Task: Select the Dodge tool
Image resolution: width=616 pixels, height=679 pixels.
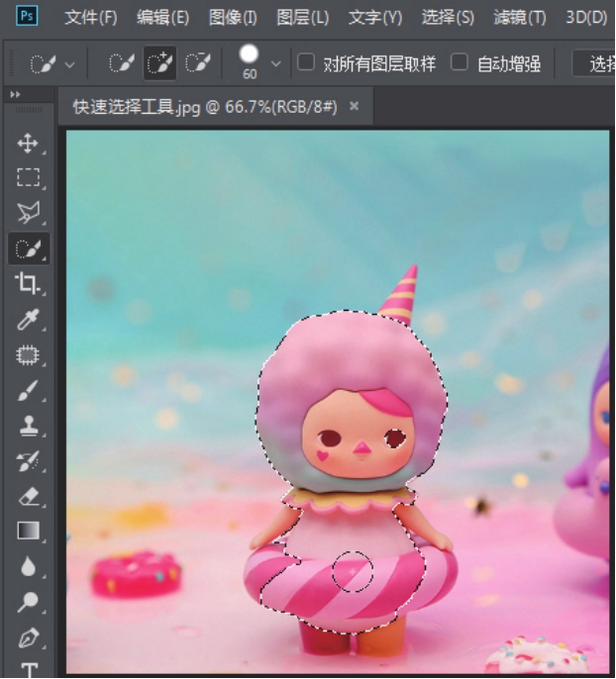Action: 28,602
